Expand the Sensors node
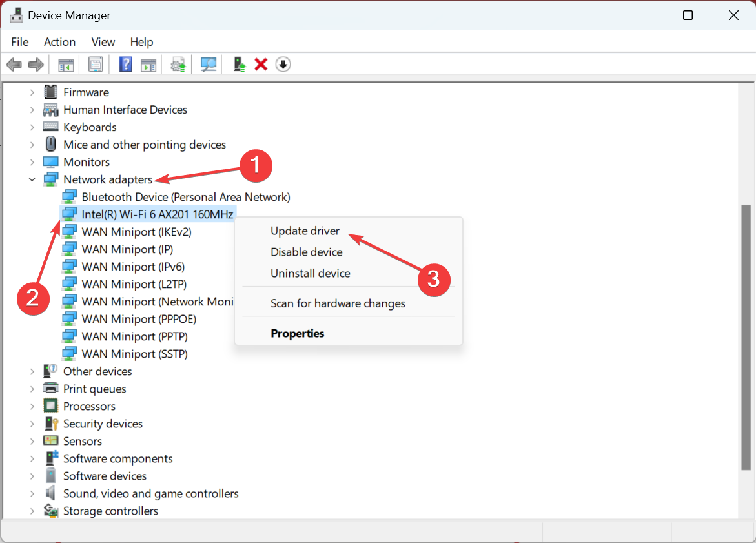The height and width of the screenshot is (543, 756). 32,441
